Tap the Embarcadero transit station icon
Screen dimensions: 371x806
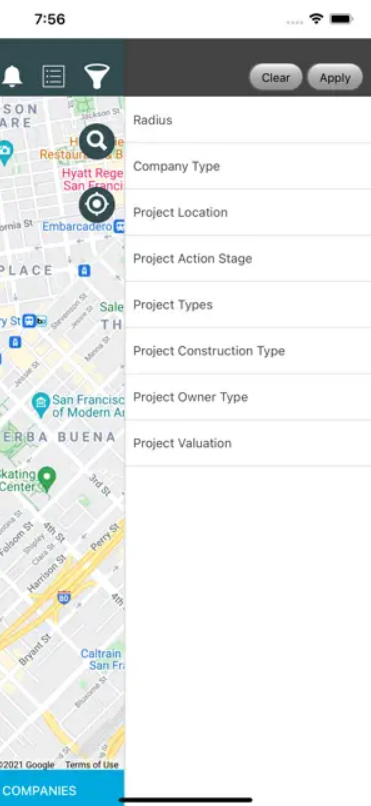point(119,226)
